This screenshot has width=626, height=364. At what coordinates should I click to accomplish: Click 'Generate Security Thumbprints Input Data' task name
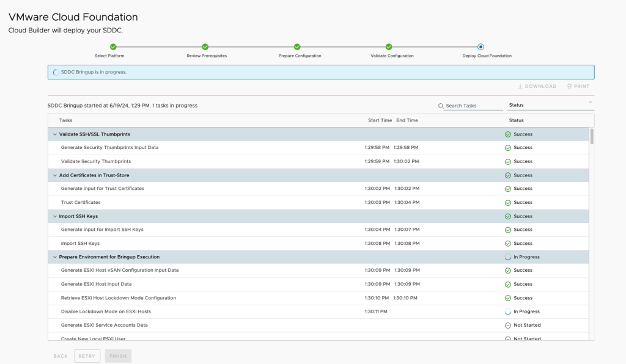pos(110,148)
